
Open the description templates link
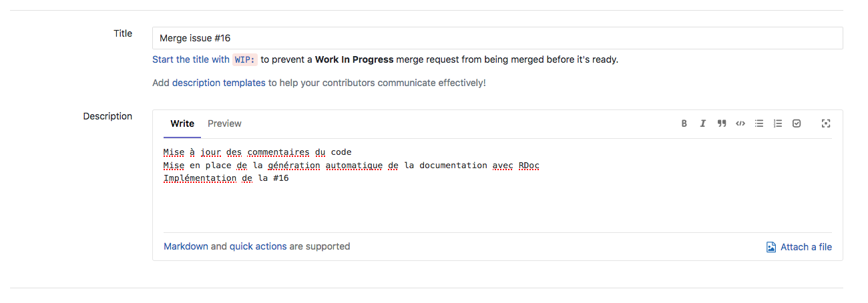[218, 83]
